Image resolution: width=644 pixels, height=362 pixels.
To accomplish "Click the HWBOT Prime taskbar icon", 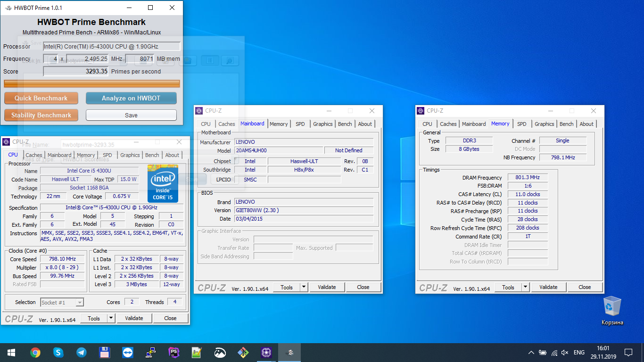I will pyautogui.click(x=290, y=352).
